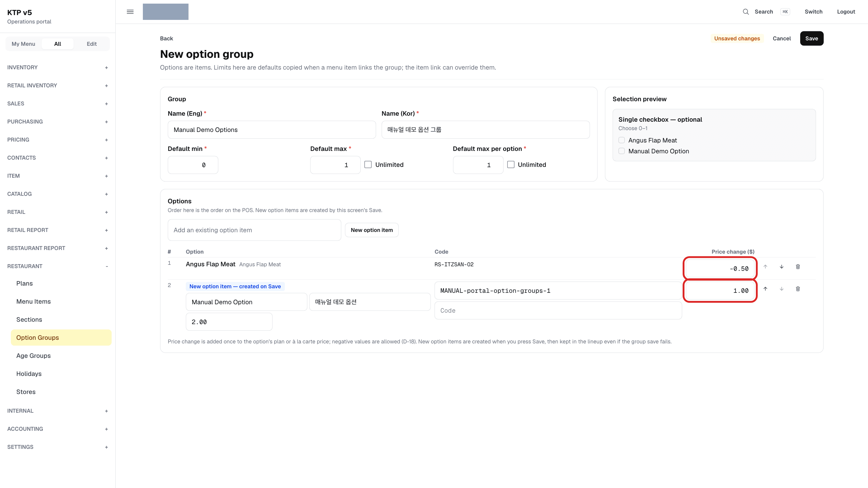Move Angus Flap Meat row down
This screenshot has width=868, height=488.
[x=782, y=267]
